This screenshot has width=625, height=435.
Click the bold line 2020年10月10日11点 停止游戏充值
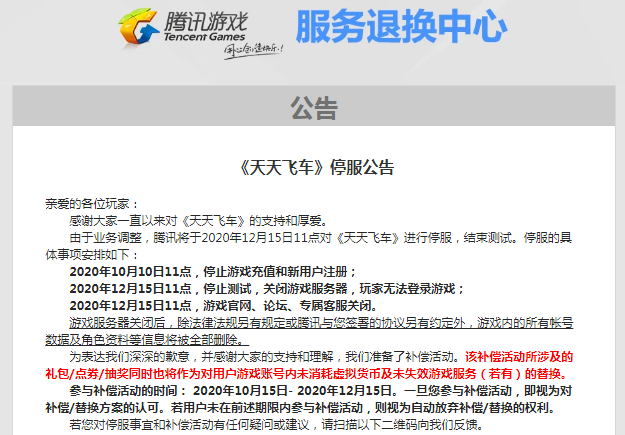[213, 272]
